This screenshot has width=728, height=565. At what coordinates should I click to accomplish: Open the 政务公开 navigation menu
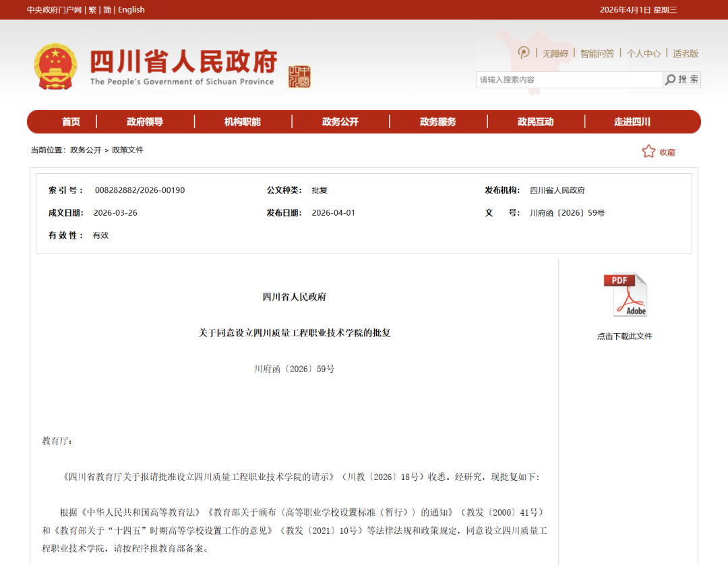click(340, 121)
